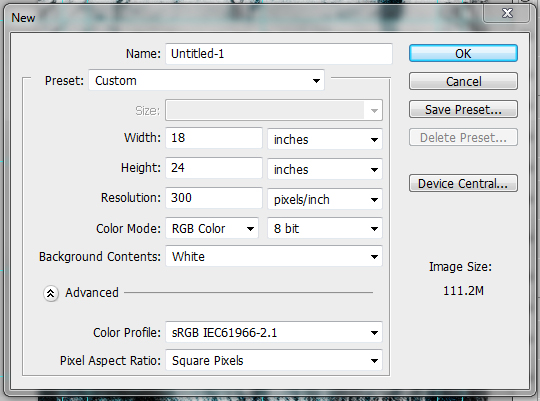Image resolution: width=540 pixels, height=401 pixels.
Task: Collapse the Advanced section chevron icon
Action: coord(51,293)
